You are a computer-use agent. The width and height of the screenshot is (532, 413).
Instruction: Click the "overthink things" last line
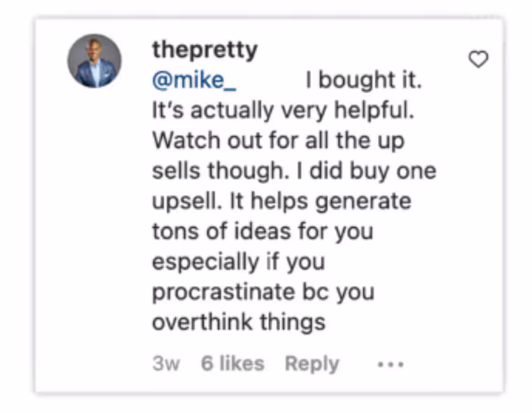coord(239,323)
